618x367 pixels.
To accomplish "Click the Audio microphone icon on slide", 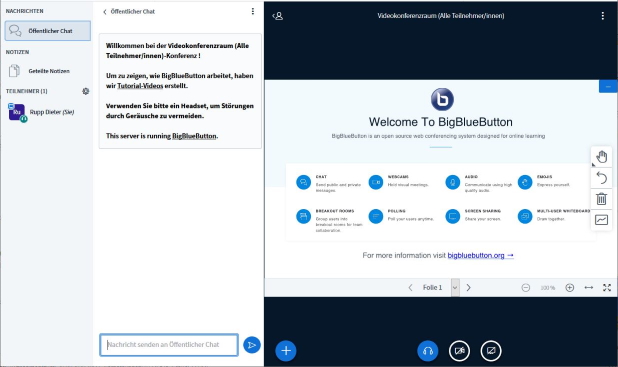I will (453, 182).
